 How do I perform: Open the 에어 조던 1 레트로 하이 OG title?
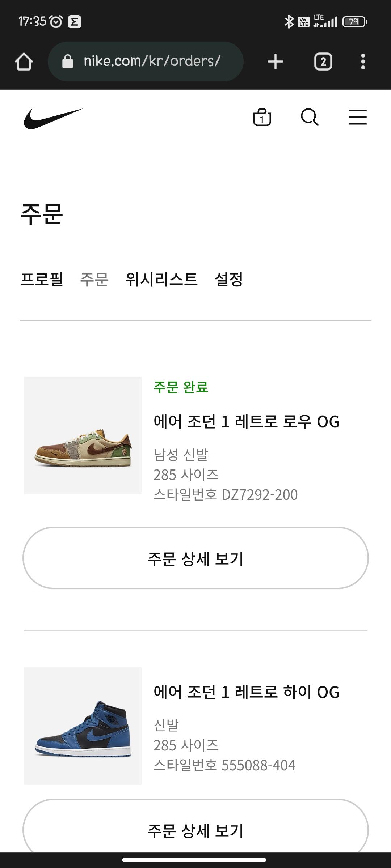(x=246, y=692)
